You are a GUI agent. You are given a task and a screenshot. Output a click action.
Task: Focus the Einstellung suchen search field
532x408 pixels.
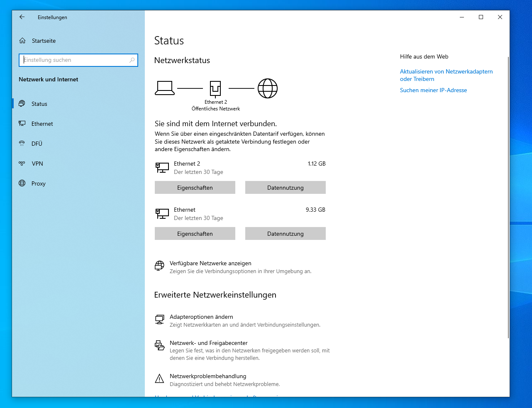[x=78, y=60]
